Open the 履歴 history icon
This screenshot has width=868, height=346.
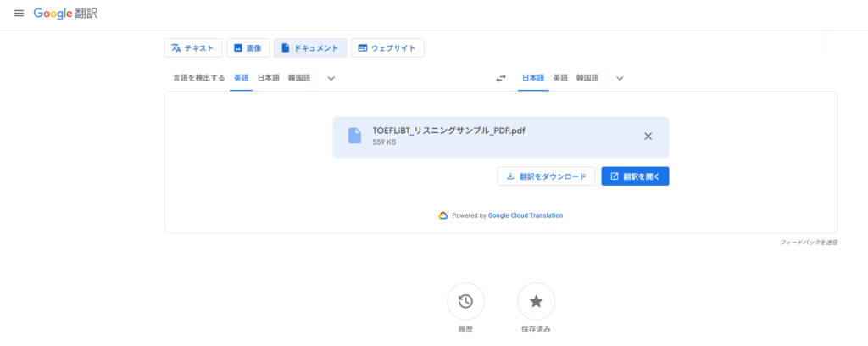click(x=465, y=301)
